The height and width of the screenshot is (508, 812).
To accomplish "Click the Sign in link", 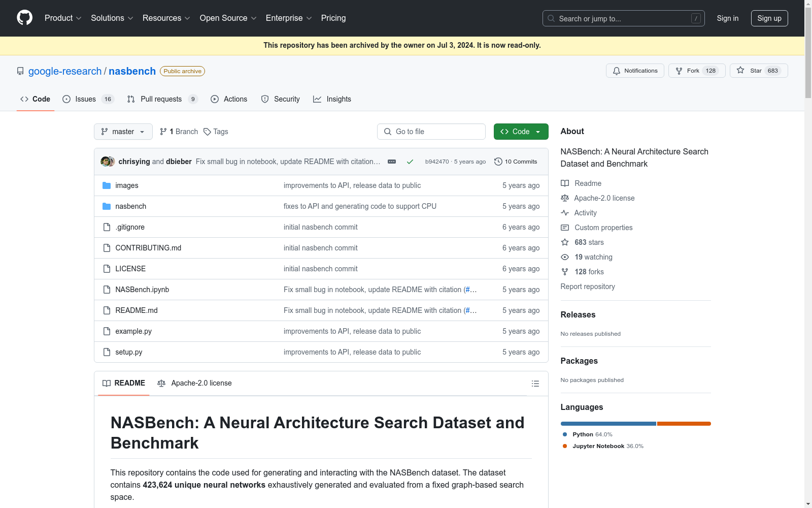I will [728, 18].
